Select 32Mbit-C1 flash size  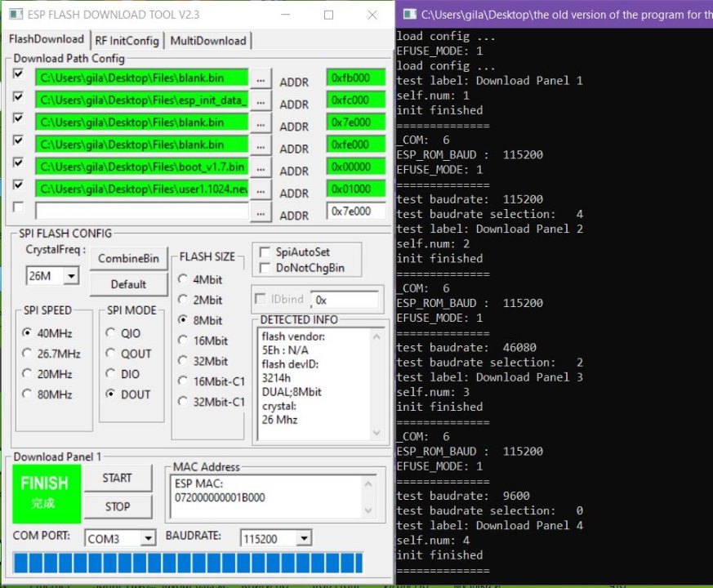(212, 402)
